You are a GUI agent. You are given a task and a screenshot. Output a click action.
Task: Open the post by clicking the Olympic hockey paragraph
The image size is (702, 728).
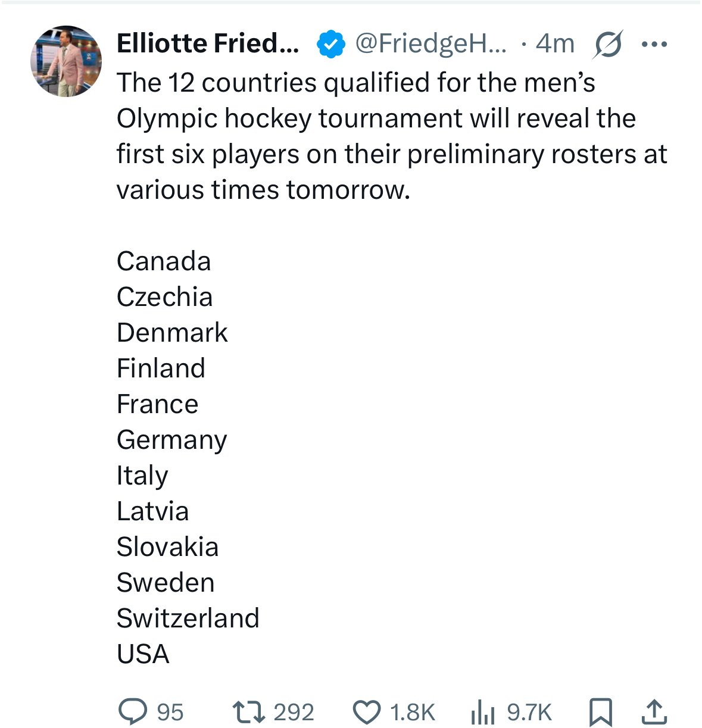(392, 136)
